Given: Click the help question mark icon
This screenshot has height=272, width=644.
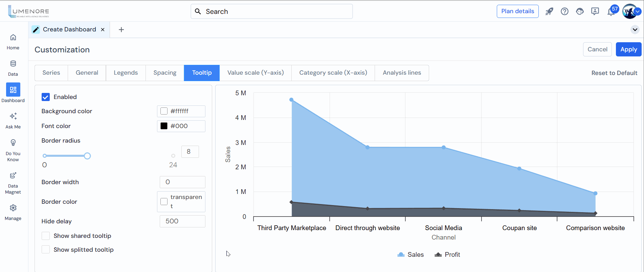Looking at the screenshot, I should tap(564, 11).
